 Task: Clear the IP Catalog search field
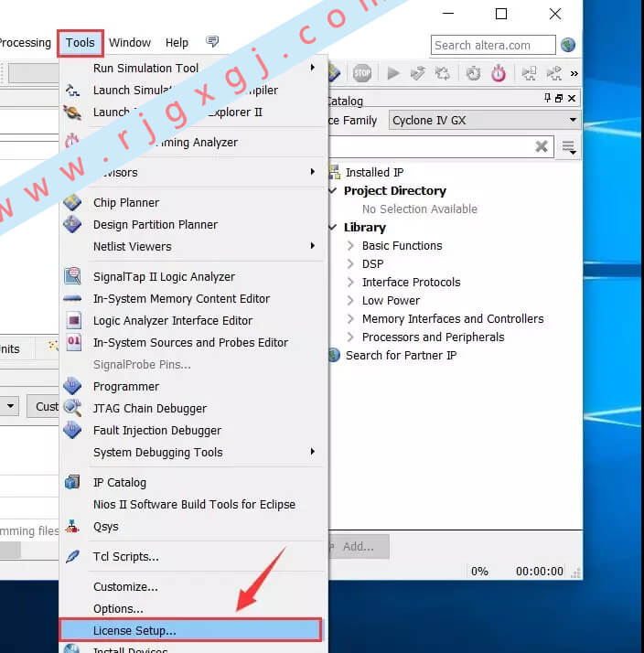542,146
